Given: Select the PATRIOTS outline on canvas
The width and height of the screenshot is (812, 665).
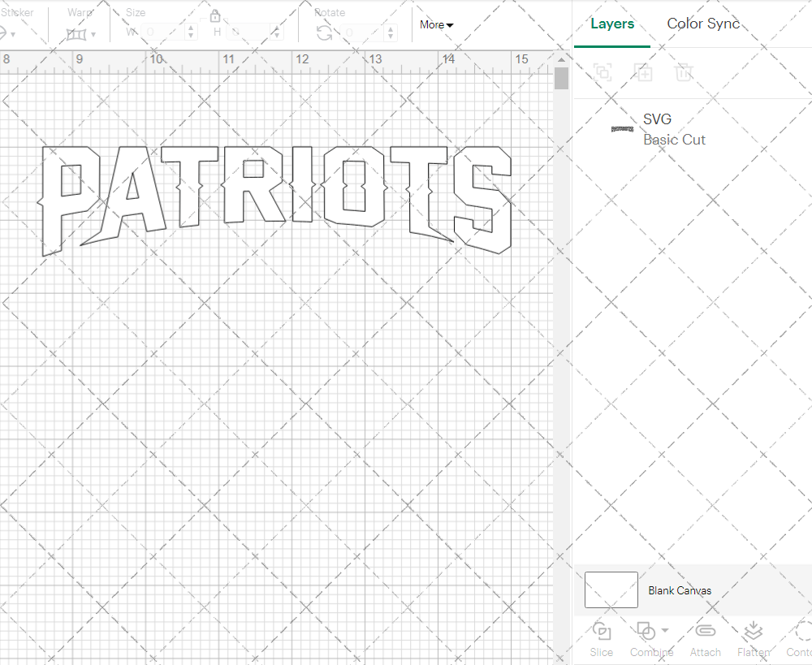Looking at the screenshot, I should pos(274,201).
